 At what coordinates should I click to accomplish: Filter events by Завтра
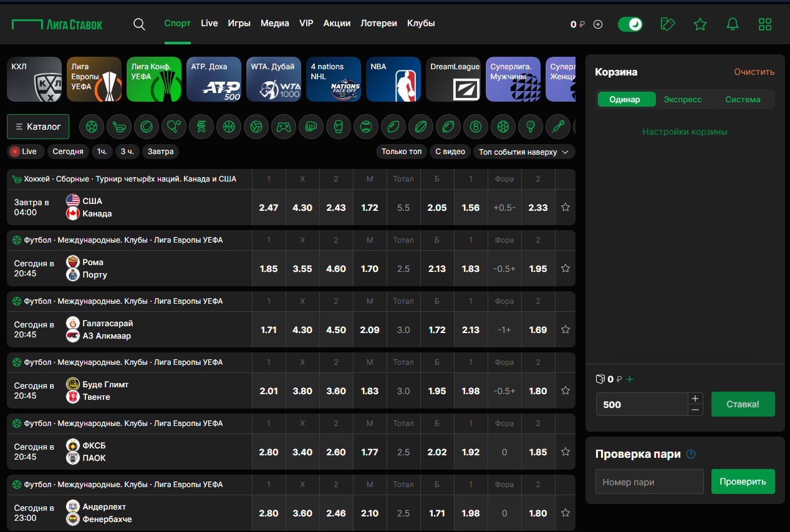pyautogui.click(x=160, y=152)
